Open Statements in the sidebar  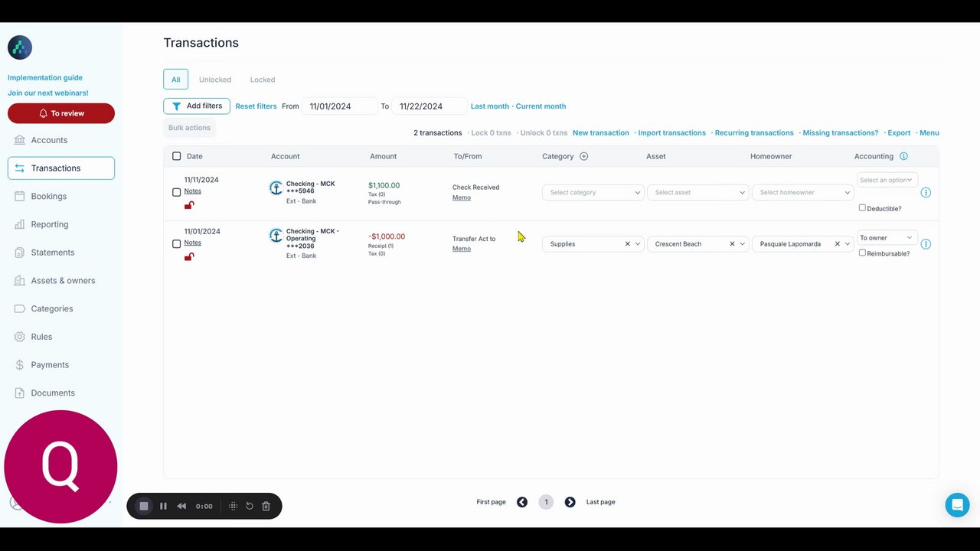pyautogui.click(x=61, y=253)
